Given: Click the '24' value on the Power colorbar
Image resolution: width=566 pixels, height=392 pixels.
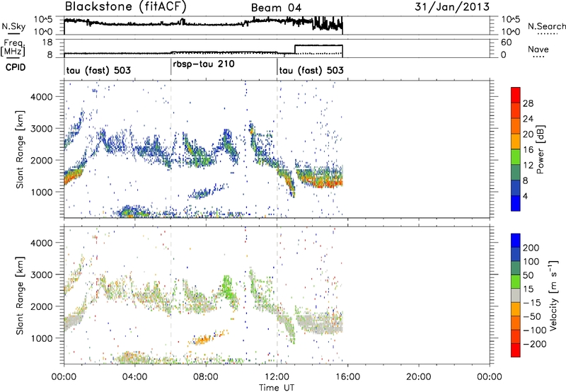Looking at the screenshot, I should (528, 119).
